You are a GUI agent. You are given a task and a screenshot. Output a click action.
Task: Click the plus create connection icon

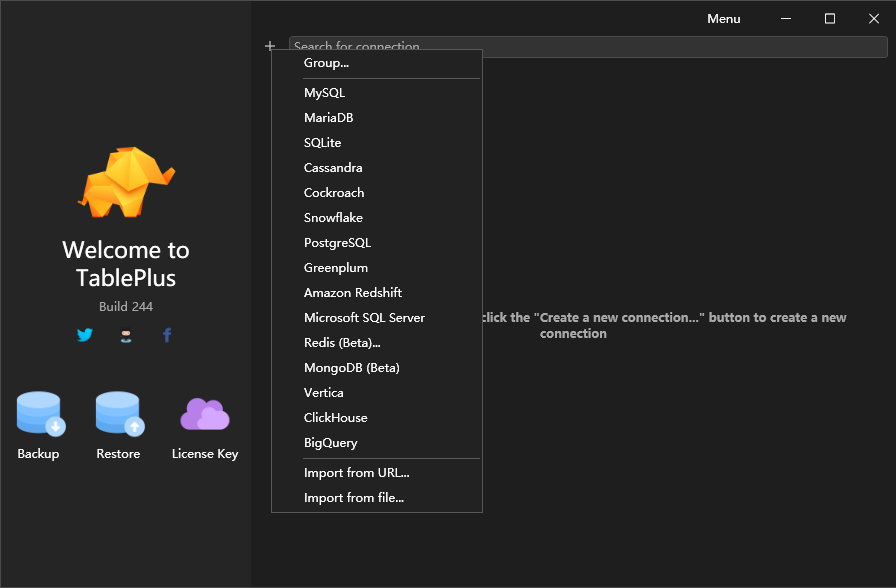point(270,46)
